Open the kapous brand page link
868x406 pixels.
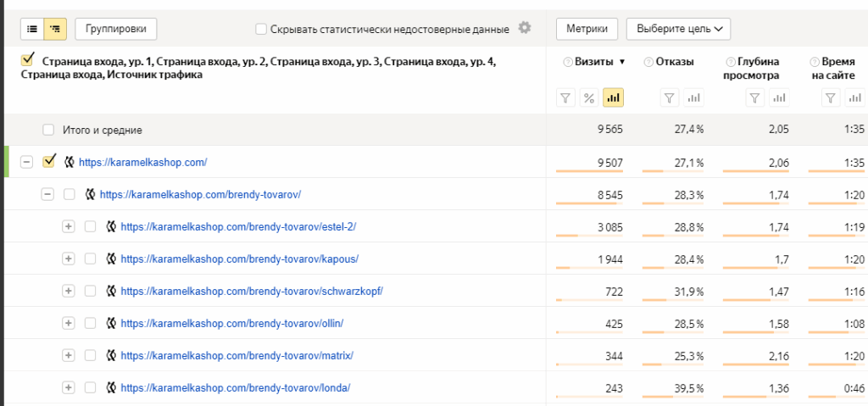[x=239, y=259]
